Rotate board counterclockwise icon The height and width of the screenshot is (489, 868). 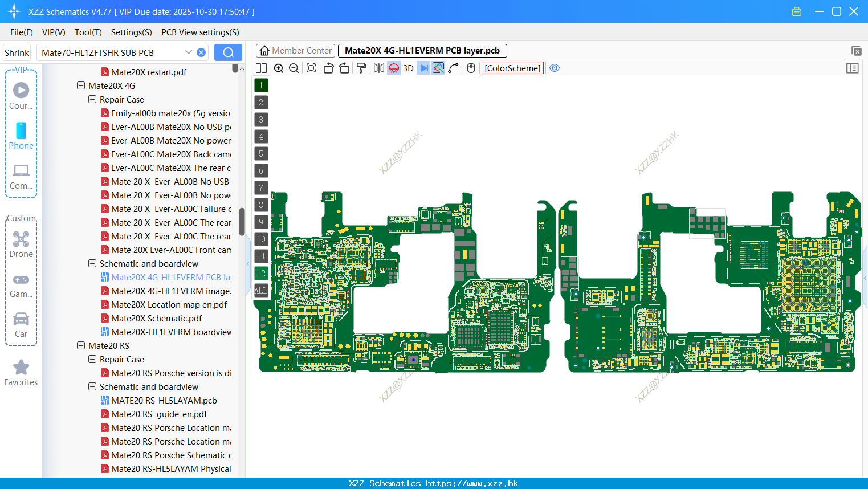pos(328,68)
